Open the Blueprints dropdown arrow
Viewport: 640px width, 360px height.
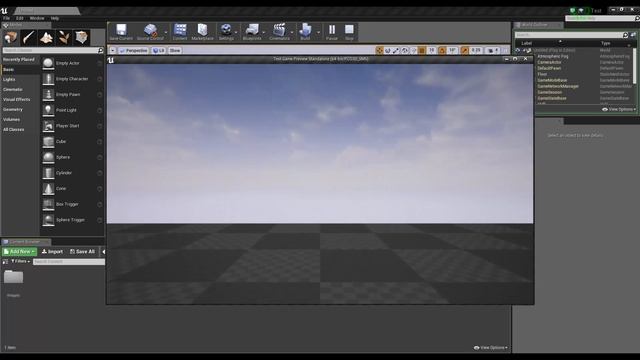pos(264,32)
